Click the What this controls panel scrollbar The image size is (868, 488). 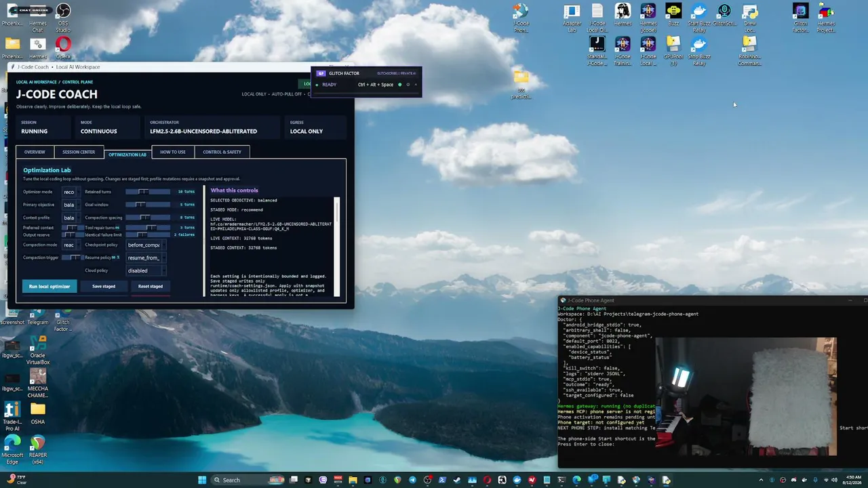[x=337, y=247]
